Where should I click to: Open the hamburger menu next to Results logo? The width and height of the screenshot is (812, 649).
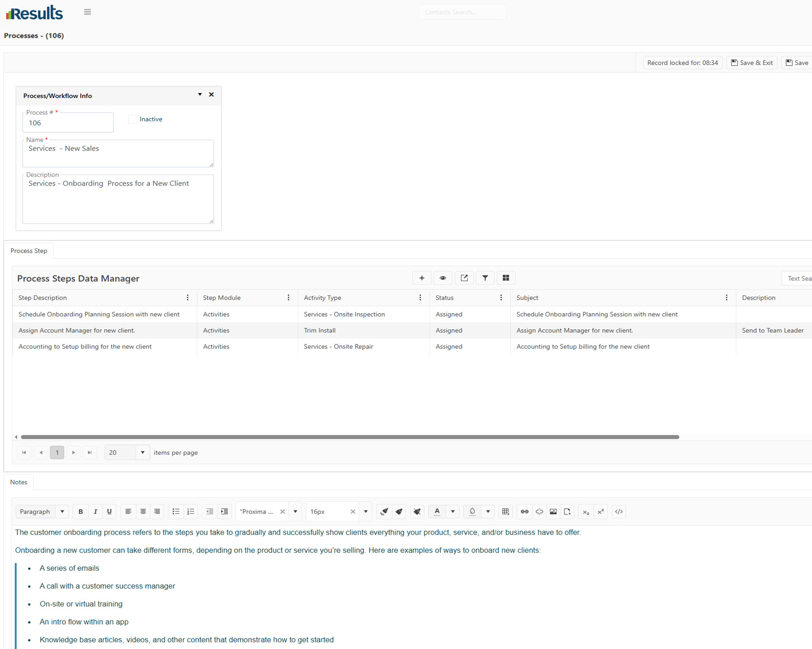click(88, 12)
